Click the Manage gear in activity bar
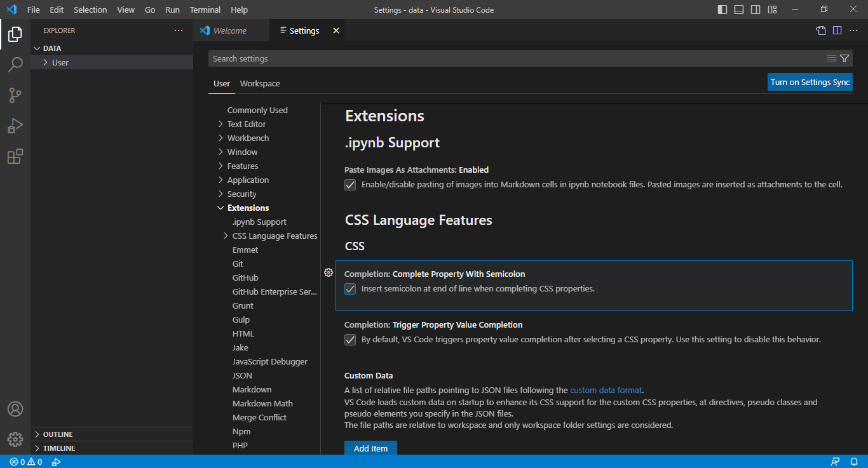Image resolution: width=868 pixels, height=468 pixels. pyautogui.click(x=15, y=439)
